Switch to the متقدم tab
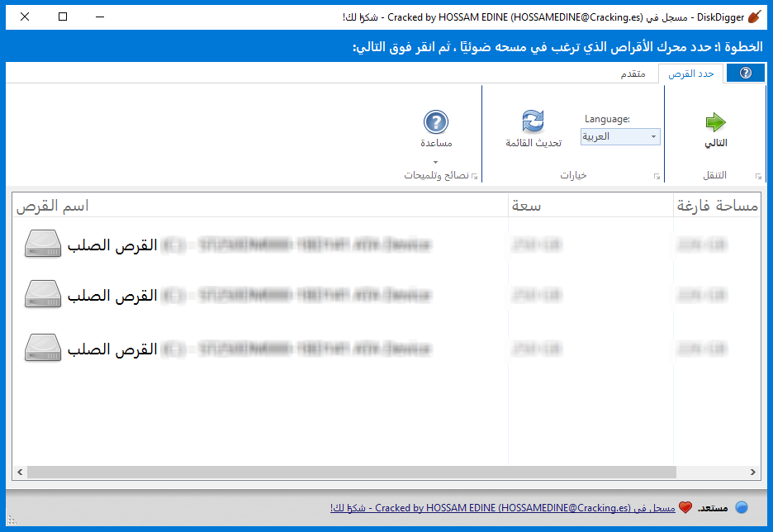The width and height of the screenshot is (773, 532). point(633,74)
